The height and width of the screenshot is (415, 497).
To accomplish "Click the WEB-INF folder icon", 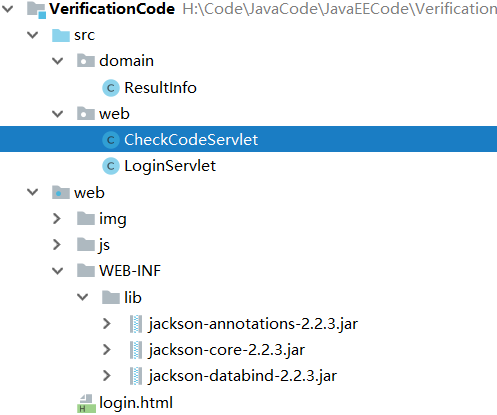I will 86,270.
